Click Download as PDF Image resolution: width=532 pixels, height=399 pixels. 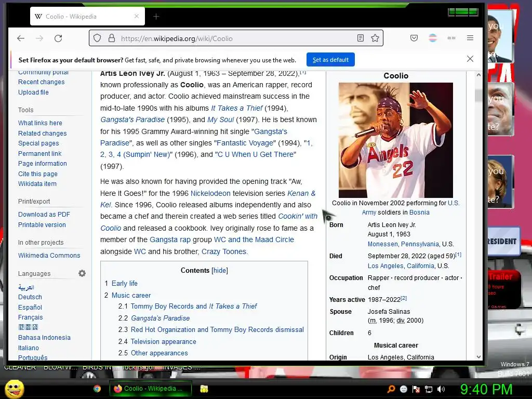coord(44,215)
